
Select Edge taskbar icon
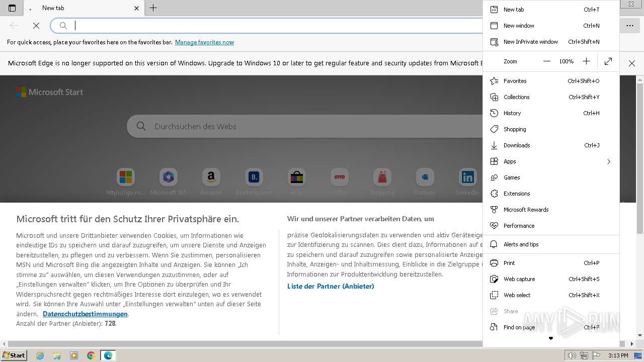click(x=108, y=355)
